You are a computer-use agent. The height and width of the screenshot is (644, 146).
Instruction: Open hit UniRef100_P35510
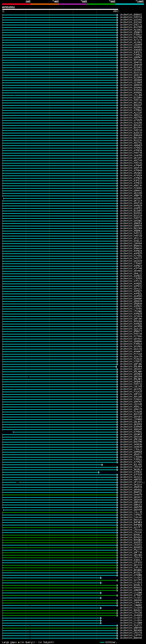pyautogui.click(x=131, y=35)
